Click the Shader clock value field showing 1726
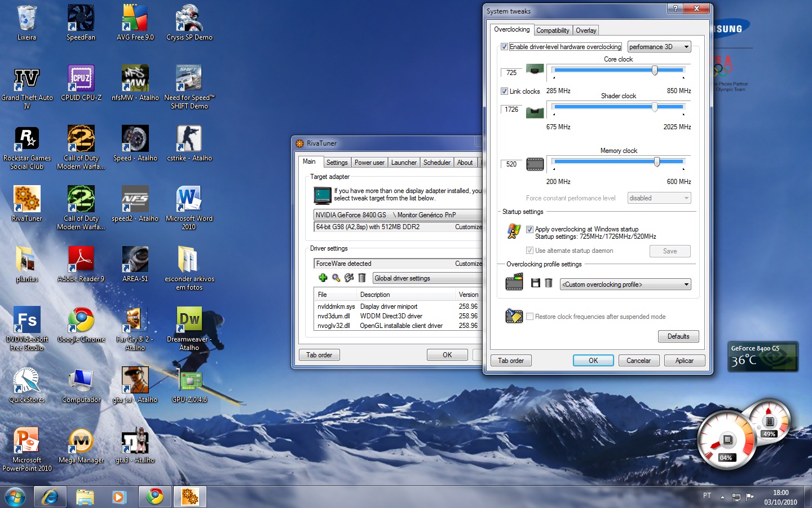This screenshot has height=508, width=812. coord(511,110)
